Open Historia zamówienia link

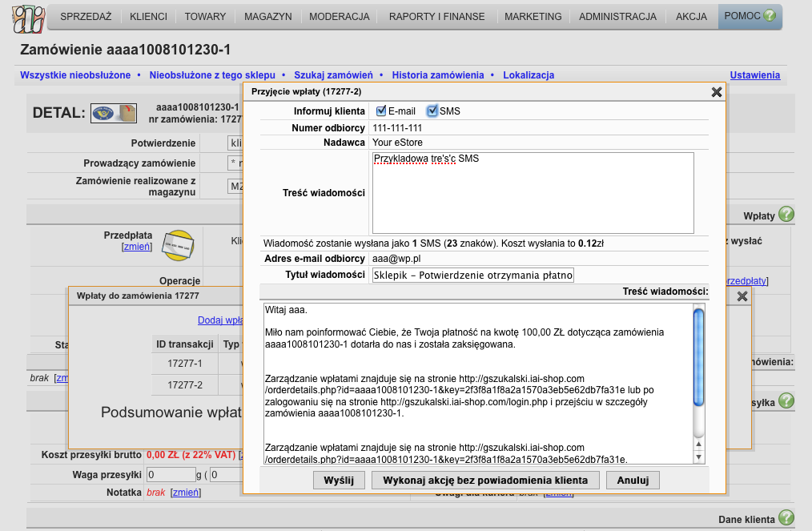(x=437, y=75)
